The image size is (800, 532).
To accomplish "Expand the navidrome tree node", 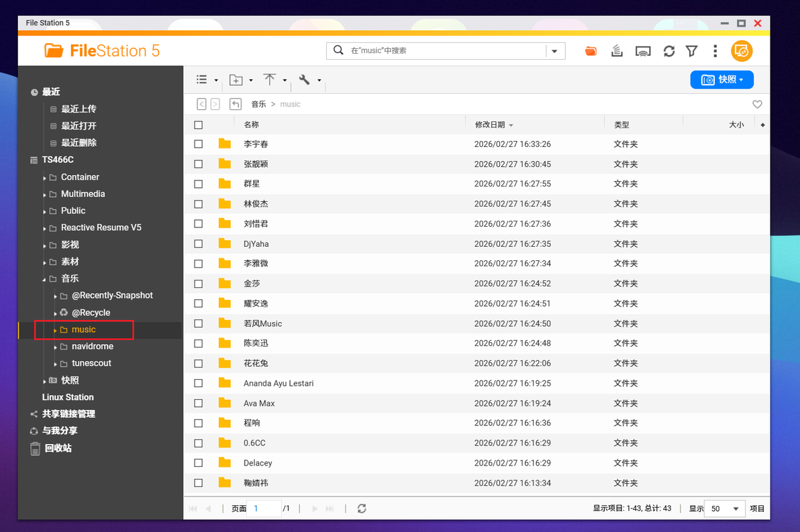I will 55,348.
